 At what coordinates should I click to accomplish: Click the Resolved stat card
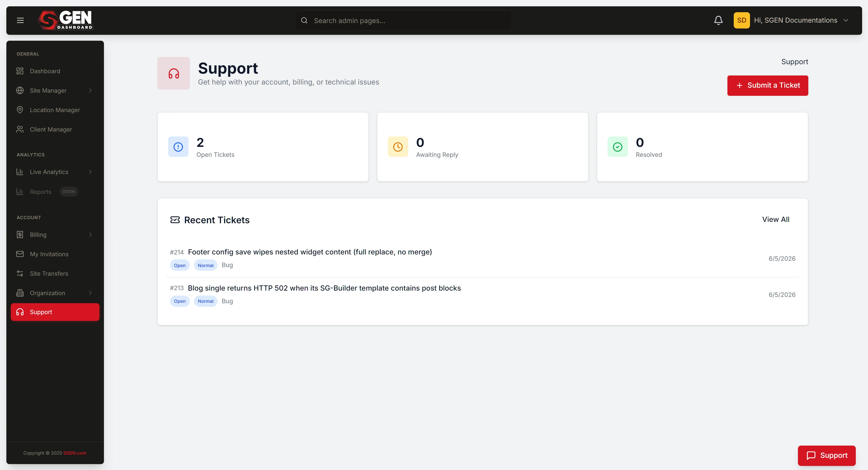702,147
